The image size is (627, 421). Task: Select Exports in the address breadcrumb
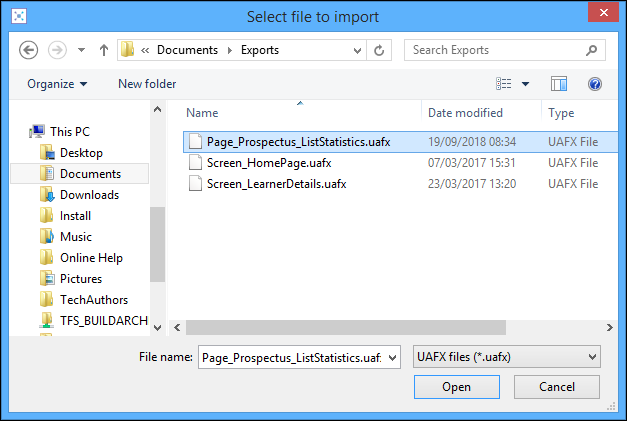tap(260, 50)
